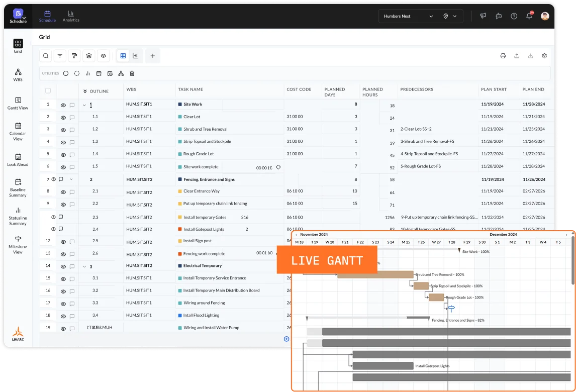Click the solid circle utility icon
Image resolution: width=576 pixels, height=392 pixels.
click(66, 73)
